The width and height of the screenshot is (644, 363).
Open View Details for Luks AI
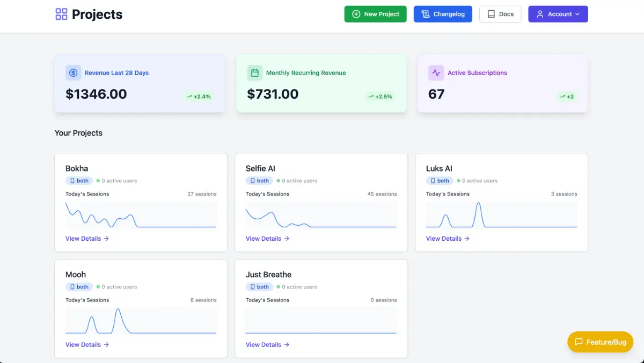pyautogui.click(x=448, y=239)
